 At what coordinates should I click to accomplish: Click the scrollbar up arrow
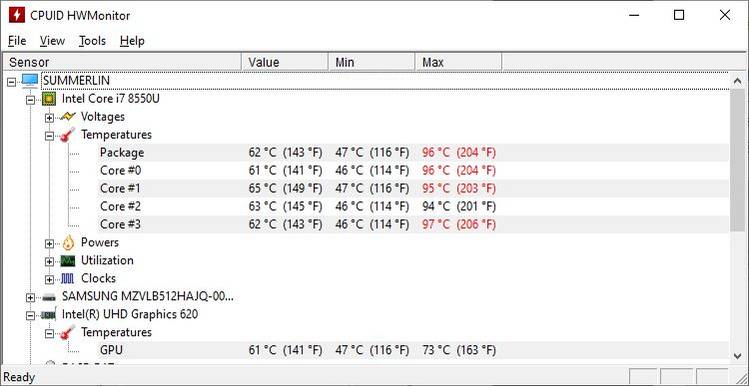tap(738, 81)
